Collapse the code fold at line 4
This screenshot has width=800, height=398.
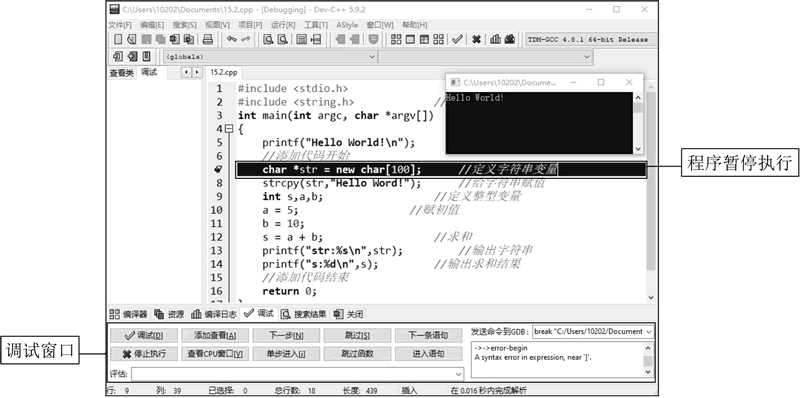(x=229, y=129)
